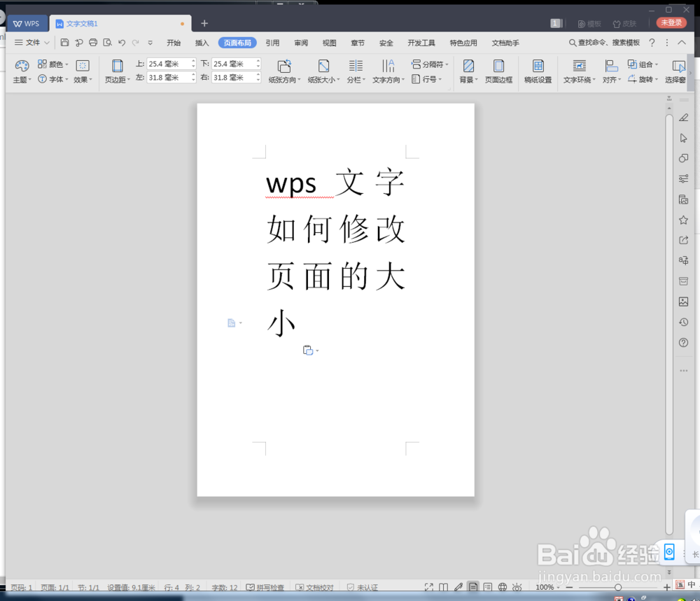Open 选择窗格 (Selection pane)
The height and width of the screenshot is (601, 700).
click(676, 71)
